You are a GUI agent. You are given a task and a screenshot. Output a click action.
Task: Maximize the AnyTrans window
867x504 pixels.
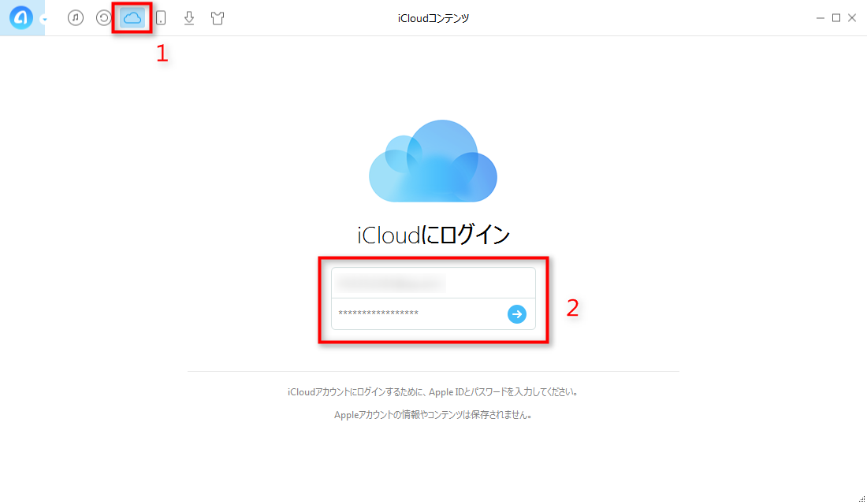[836, 18]
